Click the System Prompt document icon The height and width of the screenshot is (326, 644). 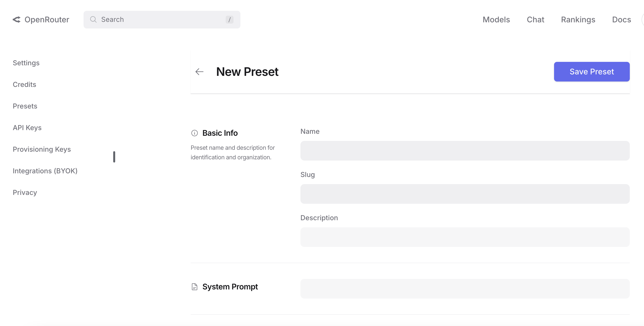pyautogui.click(x=195, y=287)
